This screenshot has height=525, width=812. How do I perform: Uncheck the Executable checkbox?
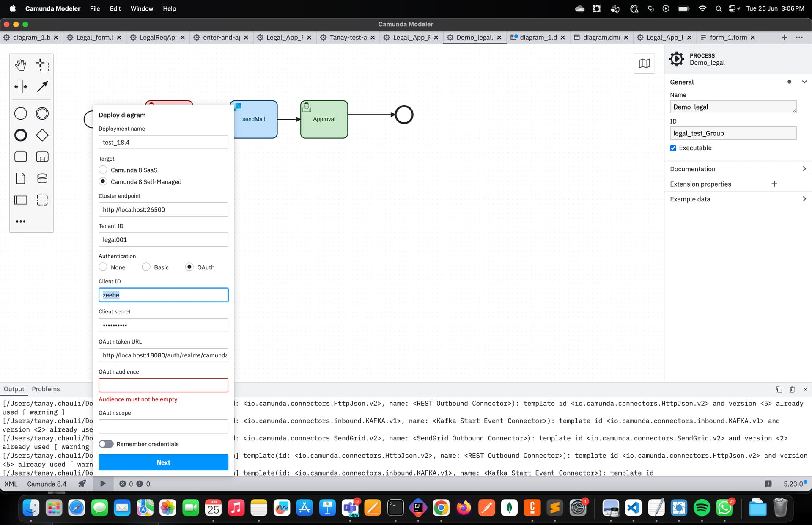tap(673, 148)
